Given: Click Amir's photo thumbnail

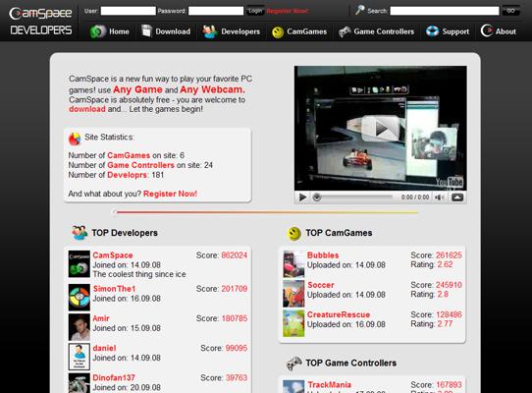Looking at the screenshot, I should (80, 327).
